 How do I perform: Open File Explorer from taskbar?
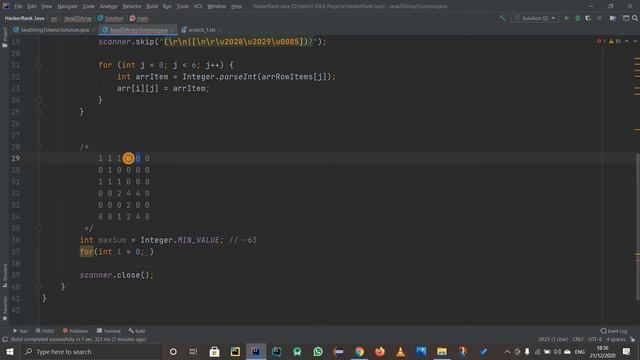click(442, 351)
